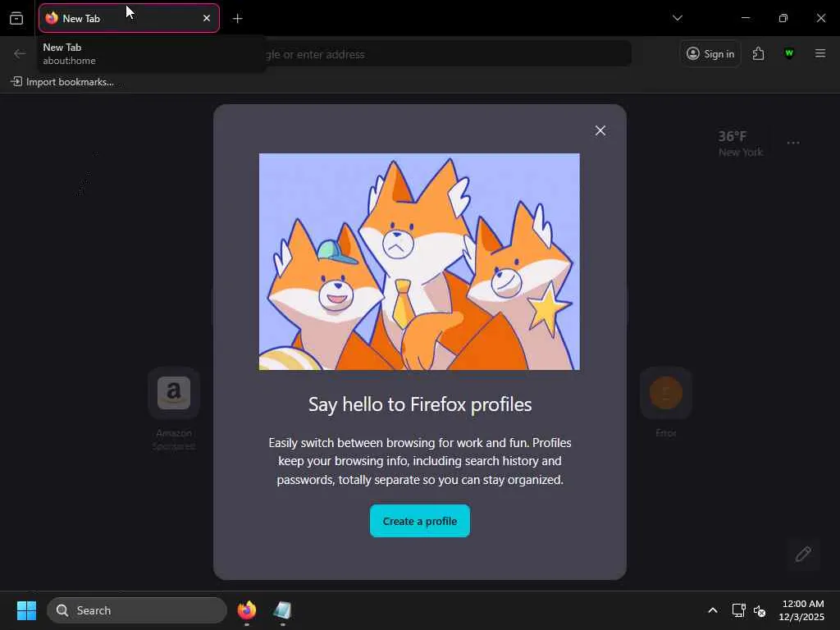Click the notepad-like taskbar app icon
The height and width of the screenshot is (630, 840).
(282, 610)
